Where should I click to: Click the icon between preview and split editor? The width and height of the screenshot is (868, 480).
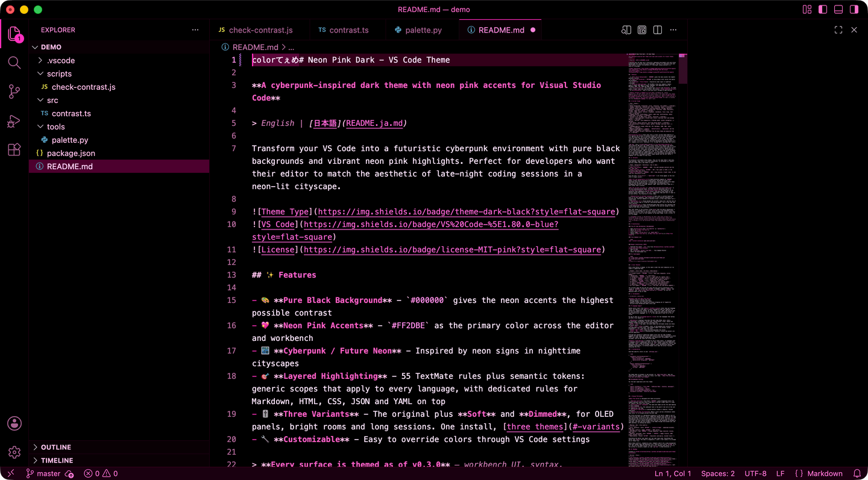coord(642,30)
